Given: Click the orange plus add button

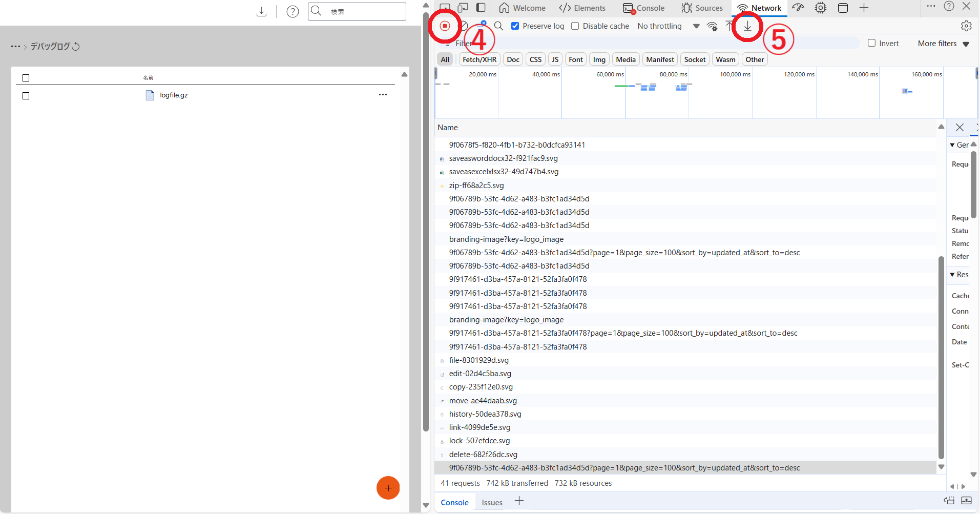Looking at the screenshot, I should coord(388,488).
